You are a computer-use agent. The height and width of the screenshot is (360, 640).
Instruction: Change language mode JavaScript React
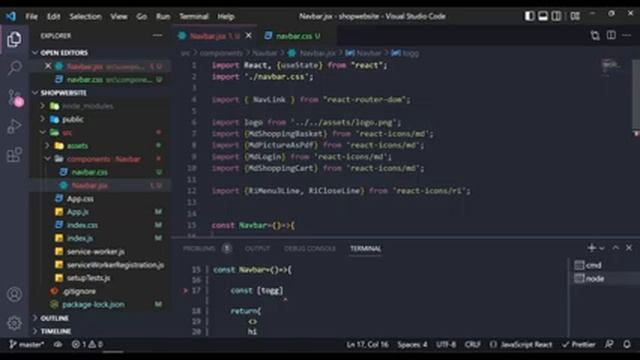click(526, 344)
